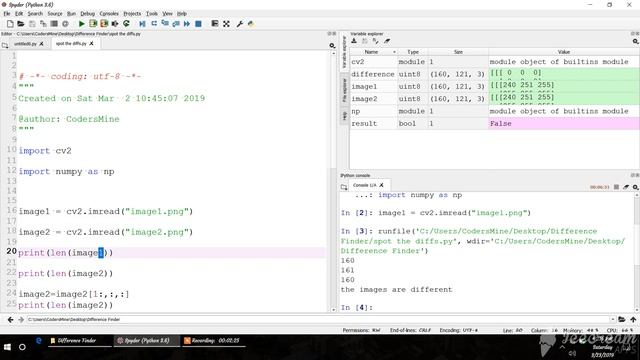Run cell and advance icon

(x=104, y=24)
